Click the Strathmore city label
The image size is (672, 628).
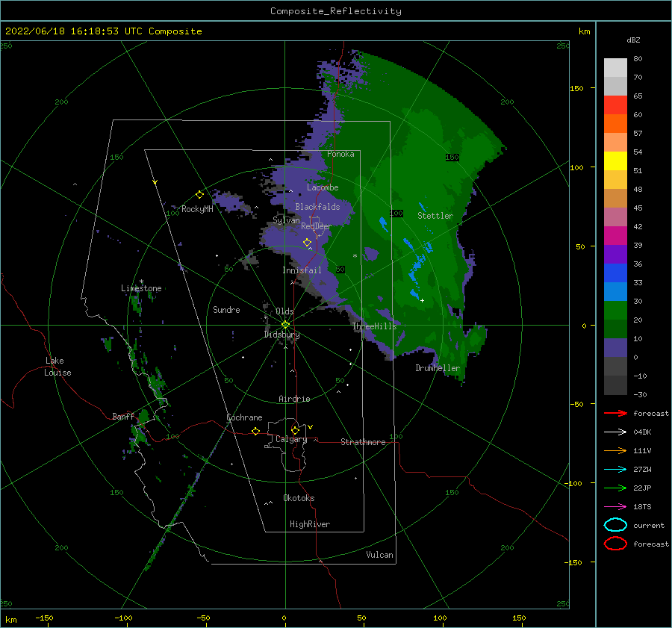363,442
